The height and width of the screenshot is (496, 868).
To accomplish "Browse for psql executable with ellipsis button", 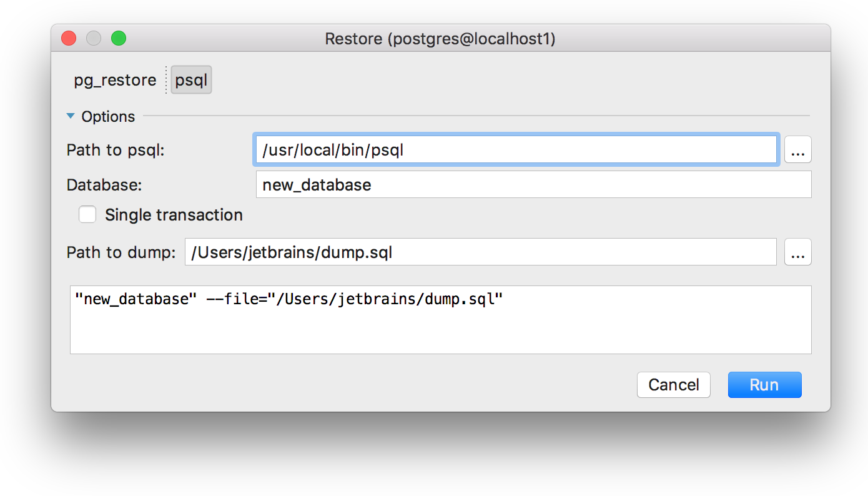I will pos(797,150).
